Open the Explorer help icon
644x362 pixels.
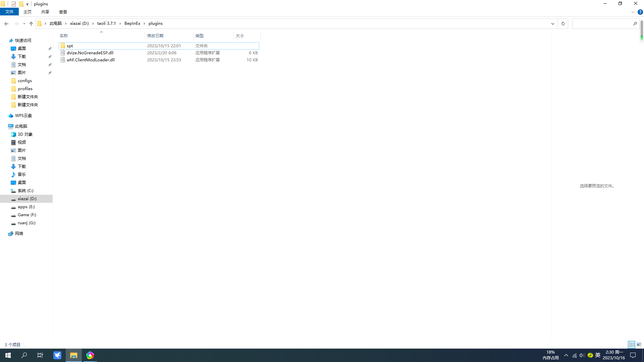coord(640,12)
